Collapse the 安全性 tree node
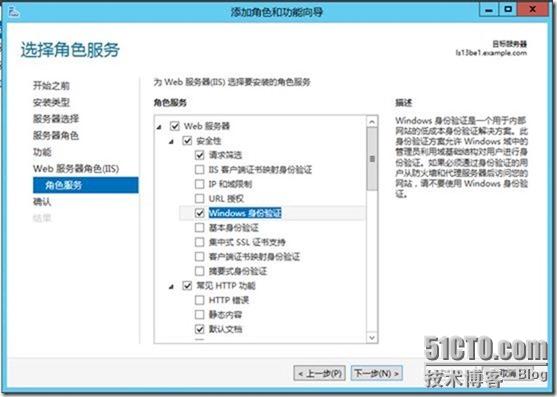 pyautogui.click(x=172, y=141)
